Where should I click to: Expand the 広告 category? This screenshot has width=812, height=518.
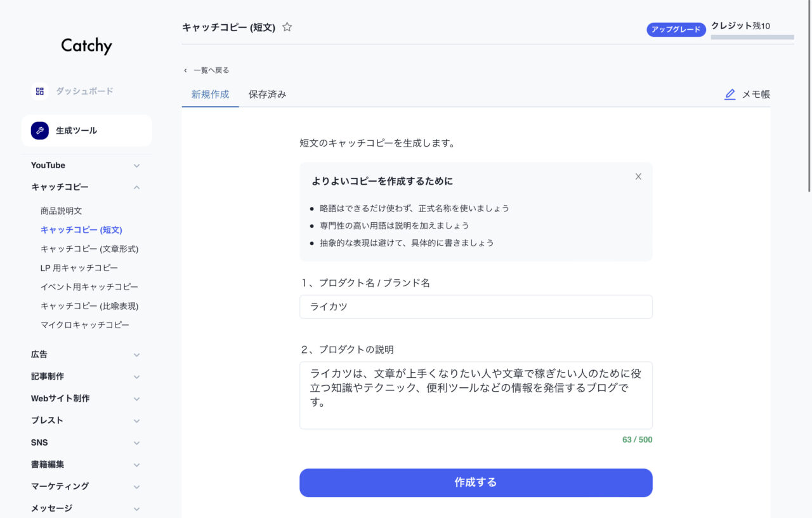(136, 355)
